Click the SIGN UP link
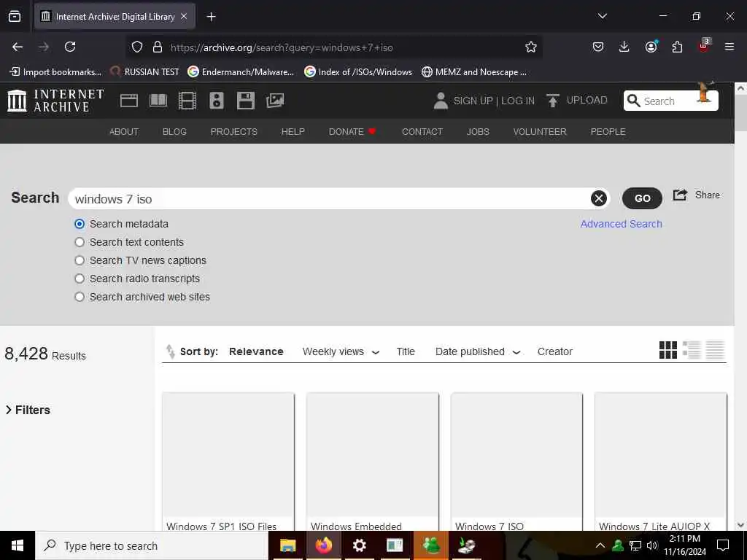 pos(473,101)
